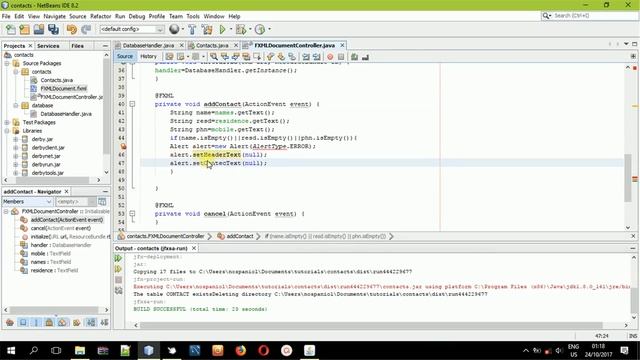Collapse the Source Packages tree node

[x=7, y=63]
